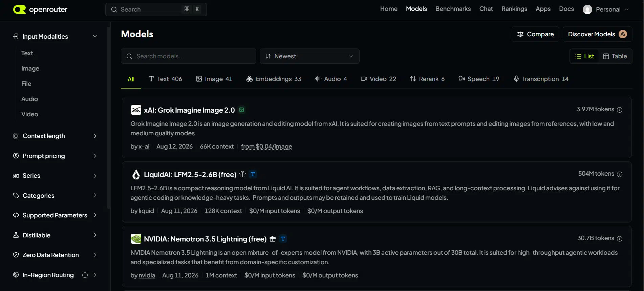Open the liquid provider link

point(146,211)
